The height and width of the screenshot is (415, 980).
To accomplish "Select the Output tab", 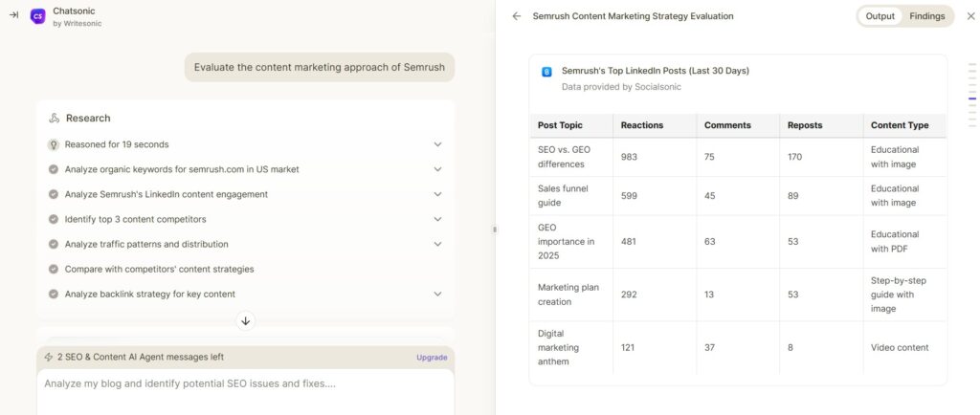I will (880, 16).
